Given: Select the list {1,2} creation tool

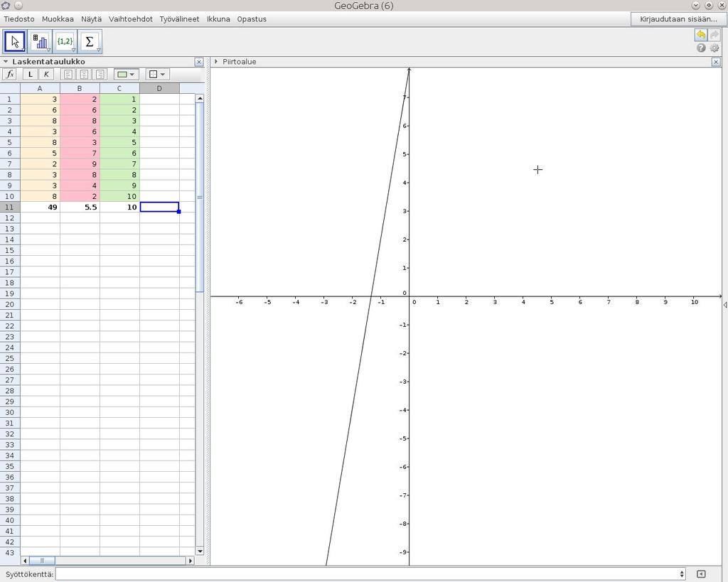Looking at the screenshot, I should pyautogui.click(x=65, y=41).
